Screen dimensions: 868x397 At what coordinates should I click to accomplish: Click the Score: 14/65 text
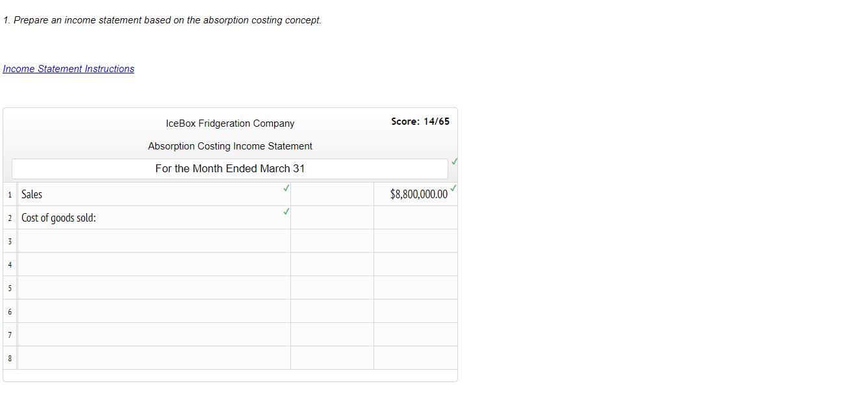point(420,121)
